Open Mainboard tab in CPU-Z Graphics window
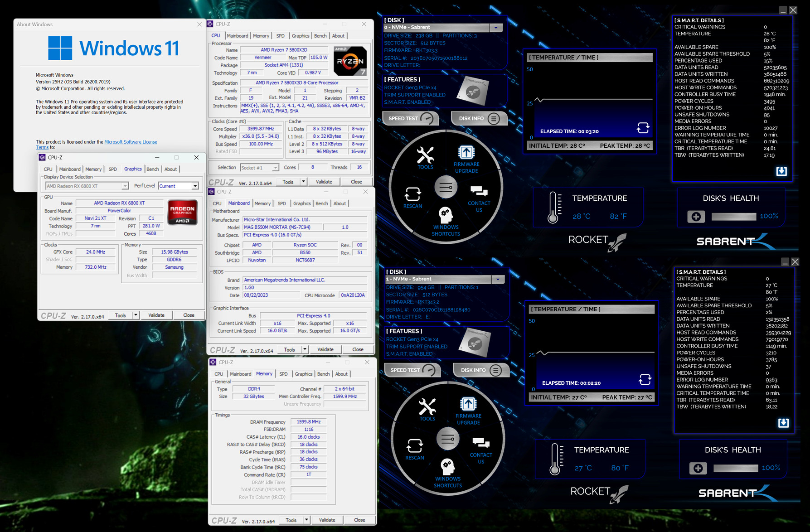 coord(70,169)
